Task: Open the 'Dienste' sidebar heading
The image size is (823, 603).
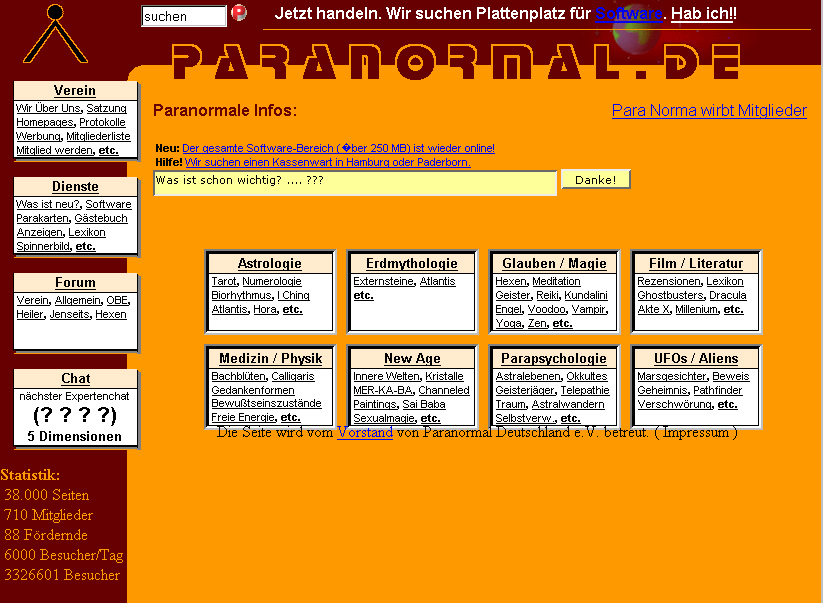Action: pos(75,187)
